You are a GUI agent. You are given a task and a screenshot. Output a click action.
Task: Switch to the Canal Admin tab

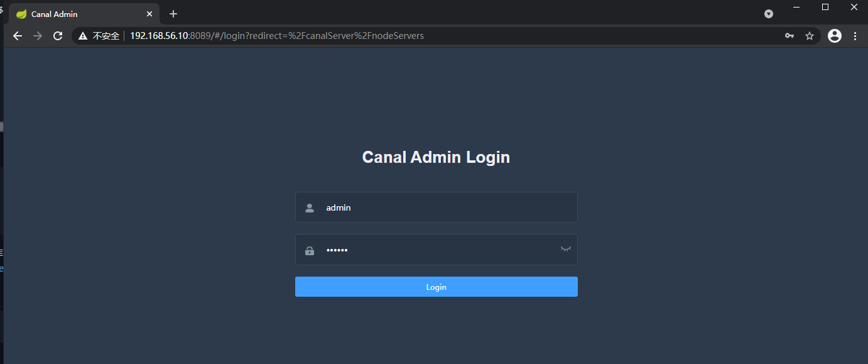pos(84,14)
